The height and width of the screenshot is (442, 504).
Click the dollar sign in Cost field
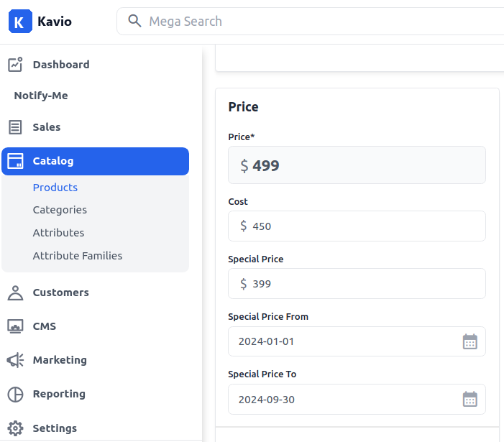pos(244,226)
